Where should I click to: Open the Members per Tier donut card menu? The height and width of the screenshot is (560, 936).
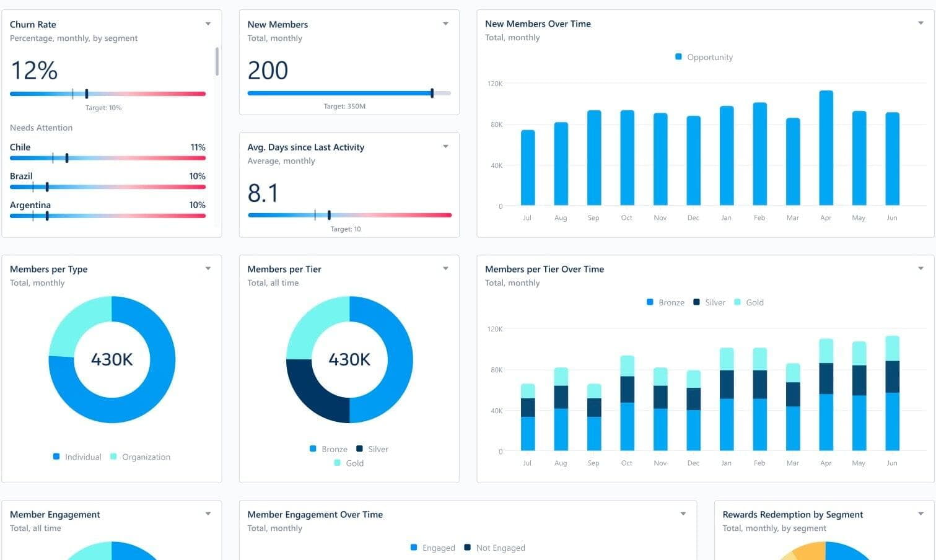click(445, 269)
